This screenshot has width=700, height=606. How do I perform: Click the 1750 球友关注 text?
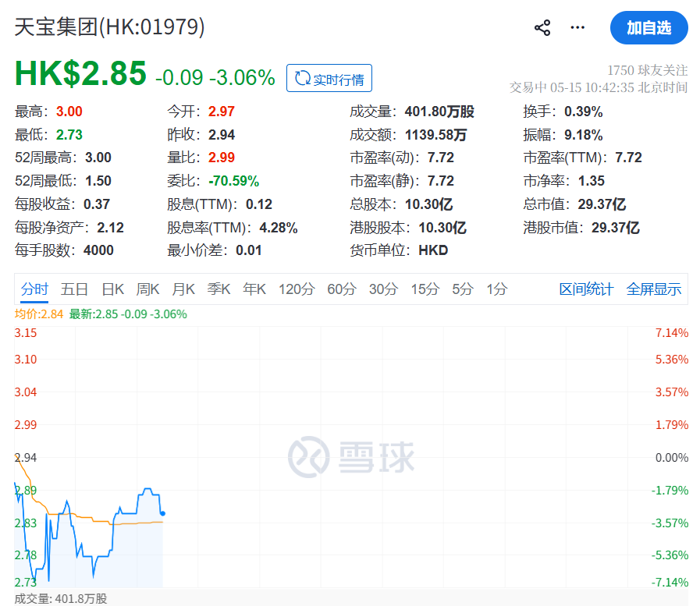click(x=647, y=70)
